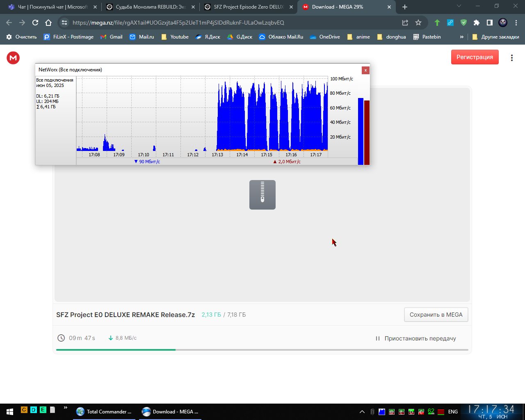Open the Youtube bookmarks folder
The height and width of the screenshot is (420, 525).
pyautogui.click(x=175, y=37)
